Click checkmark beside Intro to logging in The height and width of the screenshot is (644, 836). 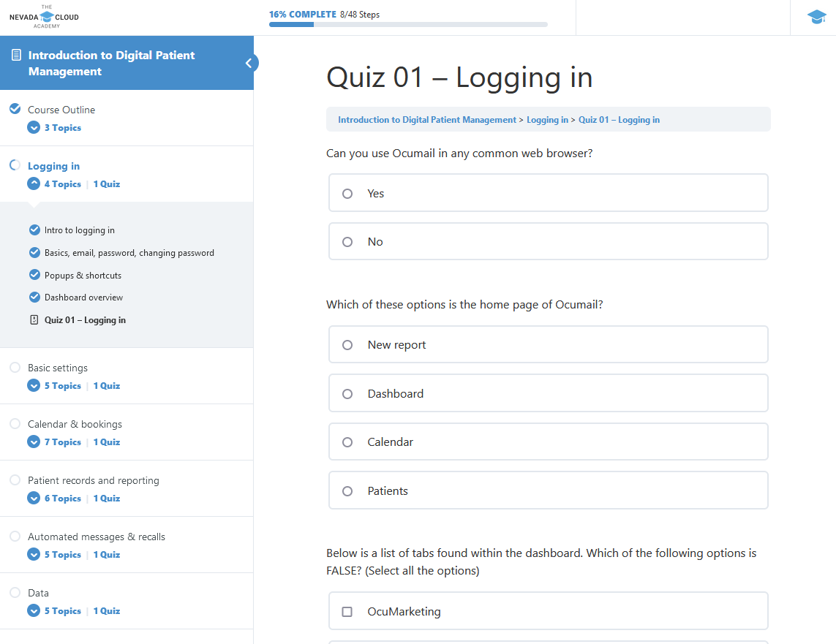click(x=34, y=230)
